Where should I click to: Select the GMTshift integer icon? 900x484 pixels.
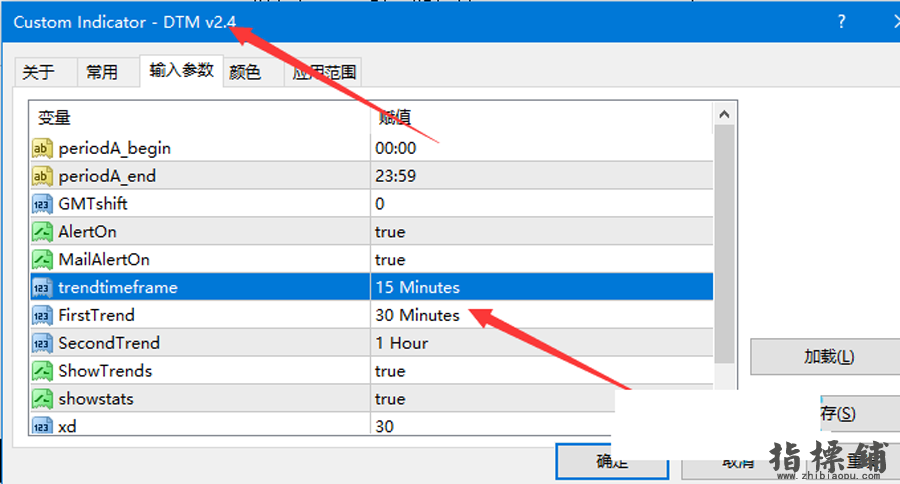click(x=42, y=204)
